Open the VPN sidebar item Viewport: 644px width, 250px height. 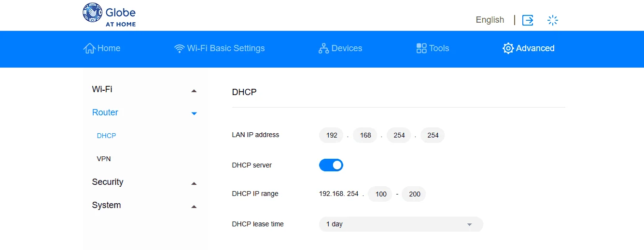[104, 159]
